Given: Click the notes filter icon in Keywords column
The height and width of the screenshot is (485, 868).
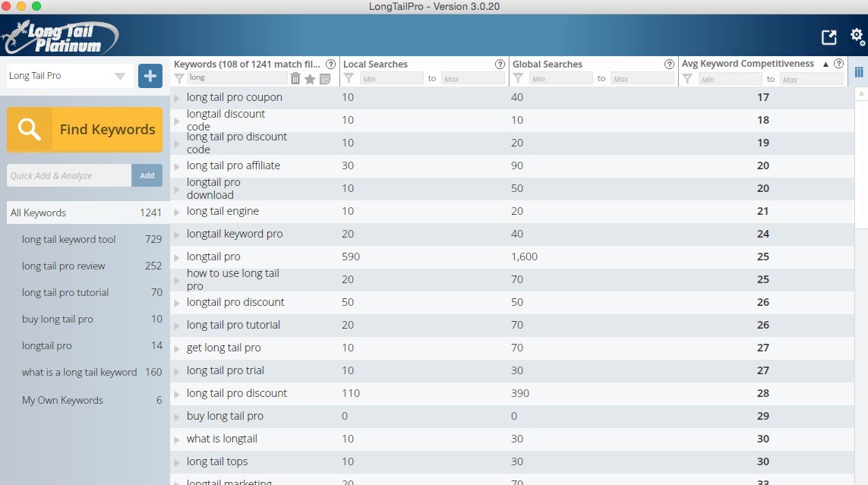Looking at the screenshot, I should point(325,79).
